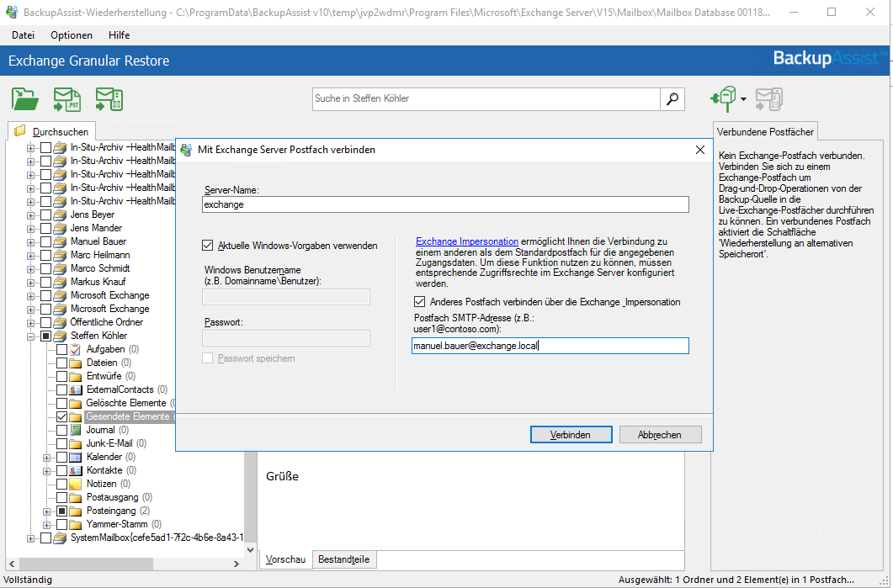Click the export to PST icon
893x588 pixels.
coord(67,99)
